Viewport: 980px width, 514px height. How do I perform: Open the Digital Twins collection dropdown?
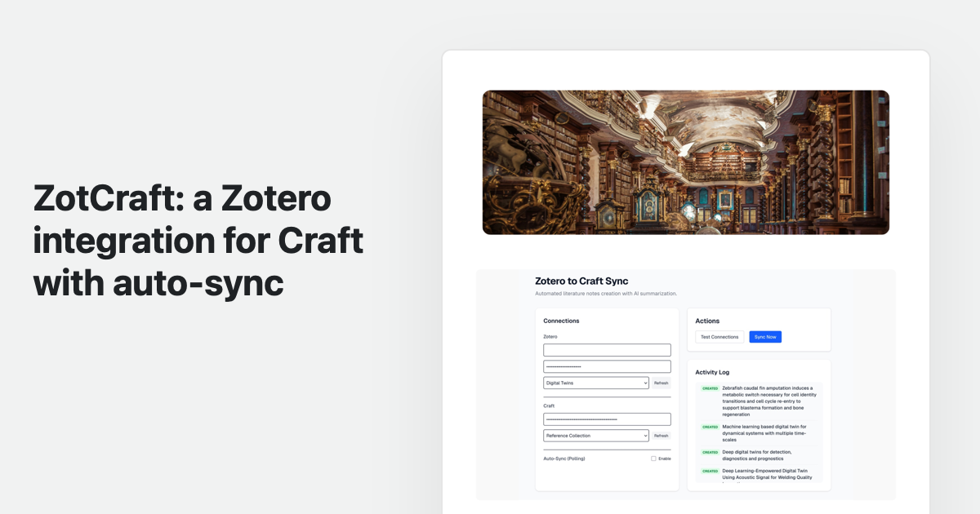596,383
